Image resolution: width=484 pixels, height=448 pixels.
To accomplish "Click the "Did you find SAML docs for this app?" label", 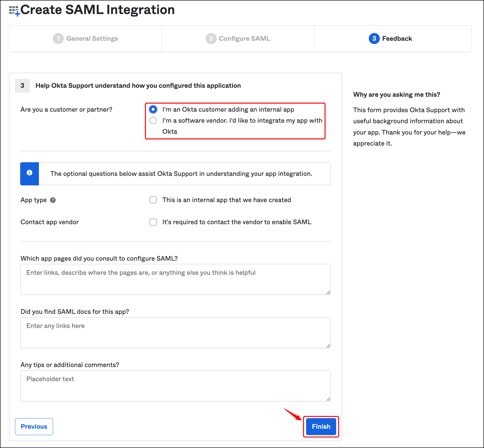I will [75, 312].
